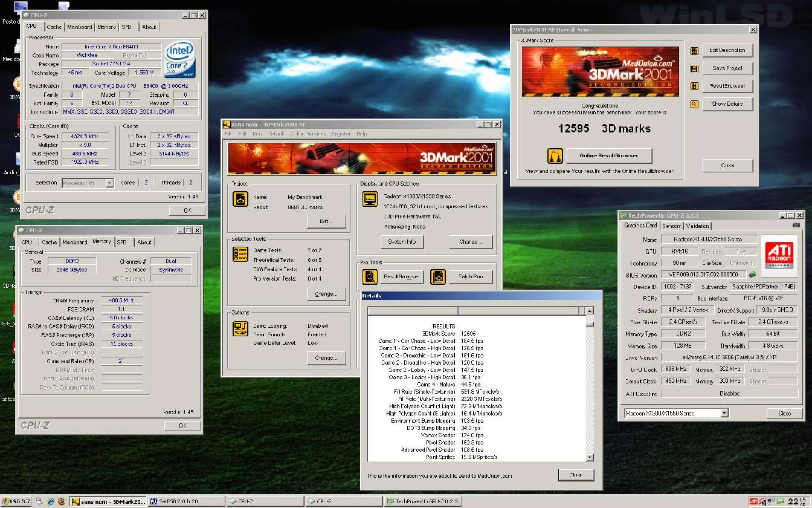Open the SPD tab in top CPU-Z window
Viewport: 812px width, 508px height.
tap(127, 27)
